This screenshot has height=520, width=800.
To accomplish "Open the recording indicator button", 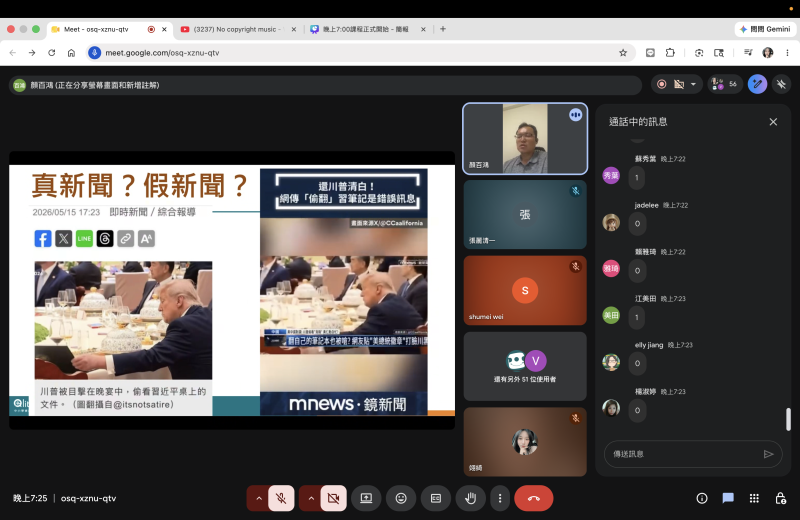I will click(662, 84).
